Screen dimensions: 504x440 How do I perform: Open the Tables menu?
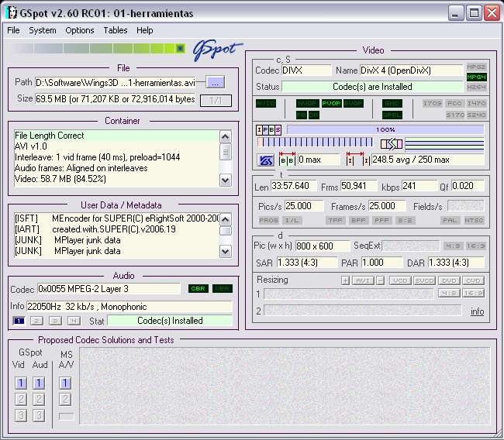[x=116, y=30]
